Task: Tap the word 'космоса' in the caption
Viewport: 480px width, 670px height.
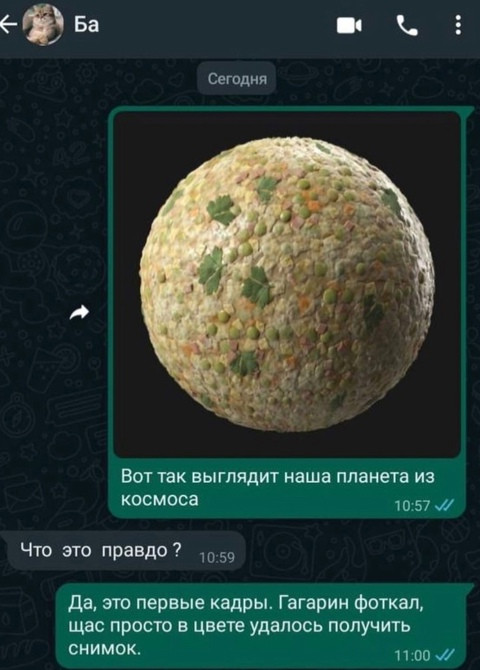Action: [x=160, y=499]
